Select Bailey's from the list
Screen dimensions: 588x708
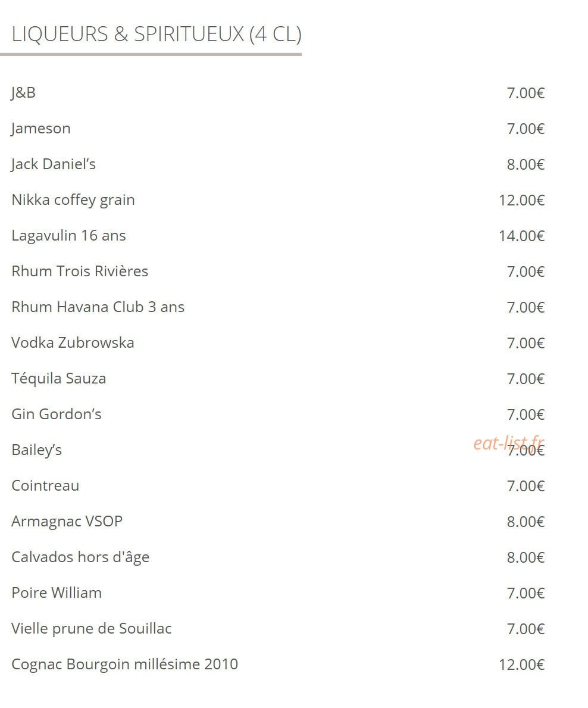click(x=36, y=450)
